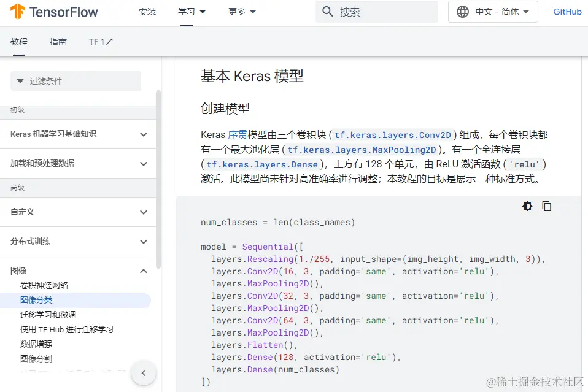The width and height of the screenshot is (588, 392).
Task: Open the 中文 – 简体 language selector
Action: (493, 12)
